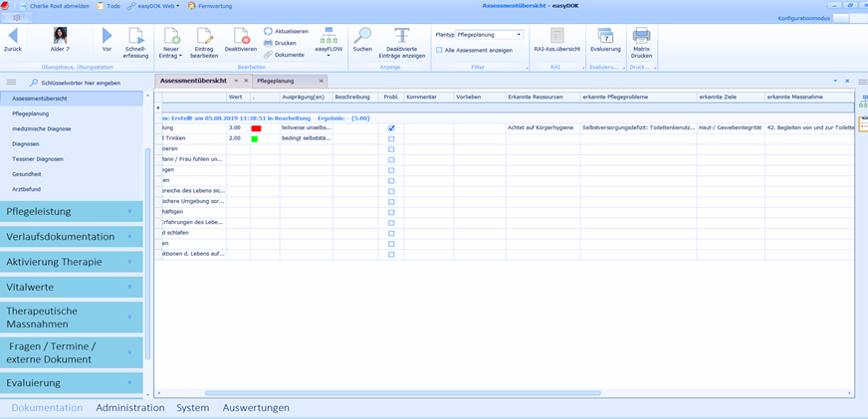Click the Evaluierung calendar icon
This screenshot has width=868, height=419.
click(x=605, y=36)
